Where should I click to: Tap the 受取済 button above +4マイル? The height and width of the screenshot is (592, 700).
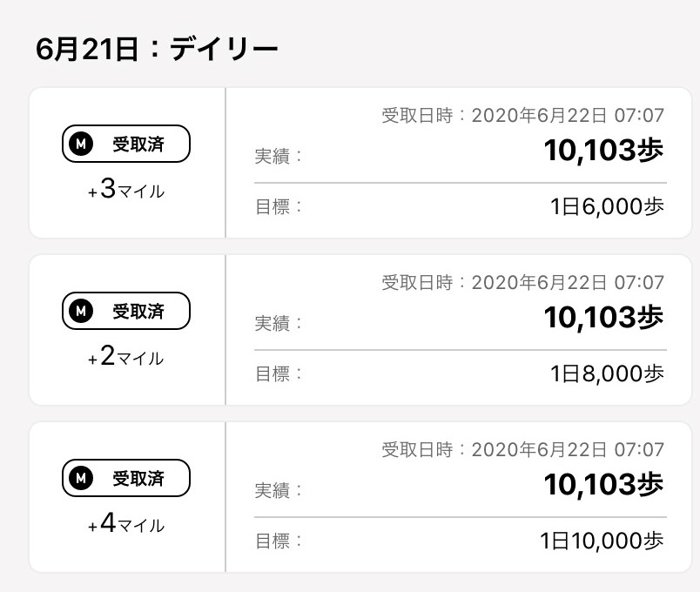click(126, 478)
